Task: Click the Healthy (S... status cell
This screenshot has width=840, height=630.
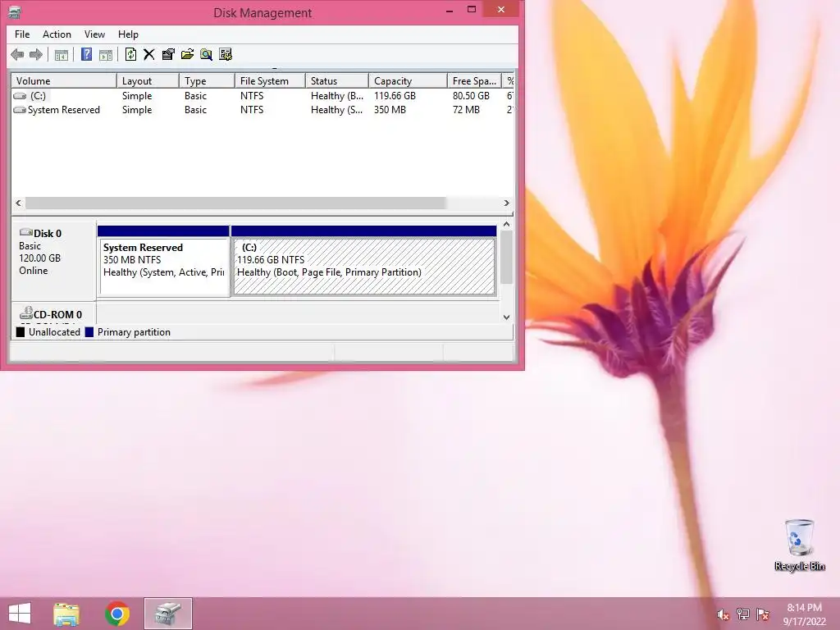Action: tap(337, 110)
